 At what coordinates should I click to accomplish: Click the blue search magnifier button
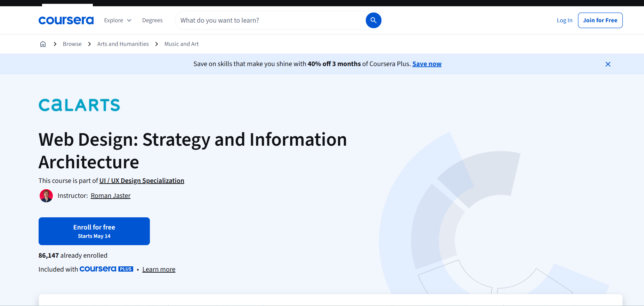pos(373,20)
